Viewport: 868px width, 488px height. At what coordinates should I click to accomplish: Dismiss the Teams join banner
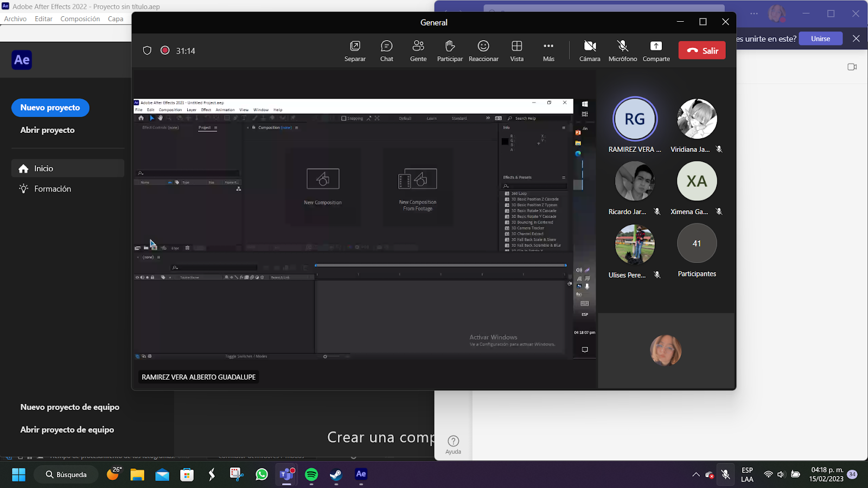tap(856, 38)
